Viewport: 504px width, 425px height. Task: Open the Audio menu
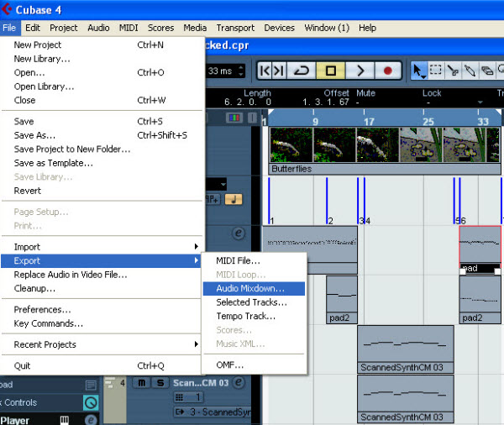(x=98, y=28)
